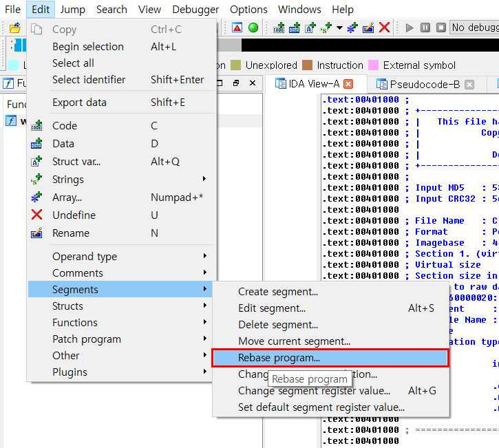Click the black navigation band overview
This screenshot has height=448, width=499.
click(370, 45)
